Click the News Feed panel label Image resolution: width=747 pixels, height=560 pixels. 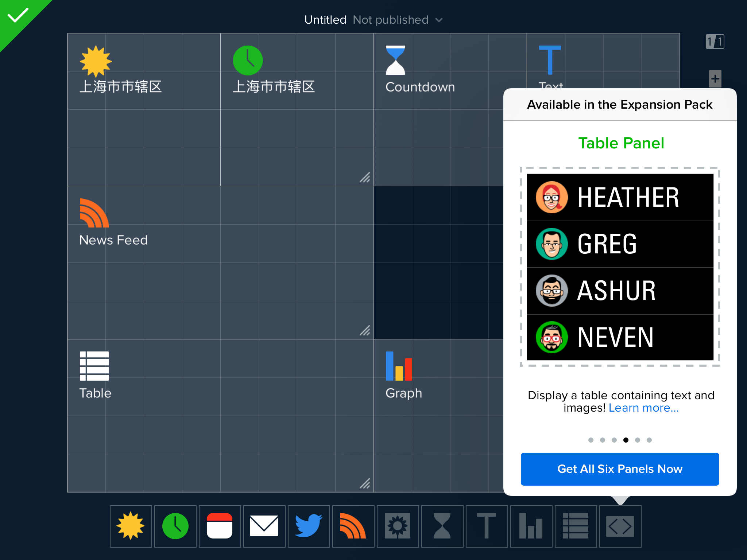click(x=113, y=240)
